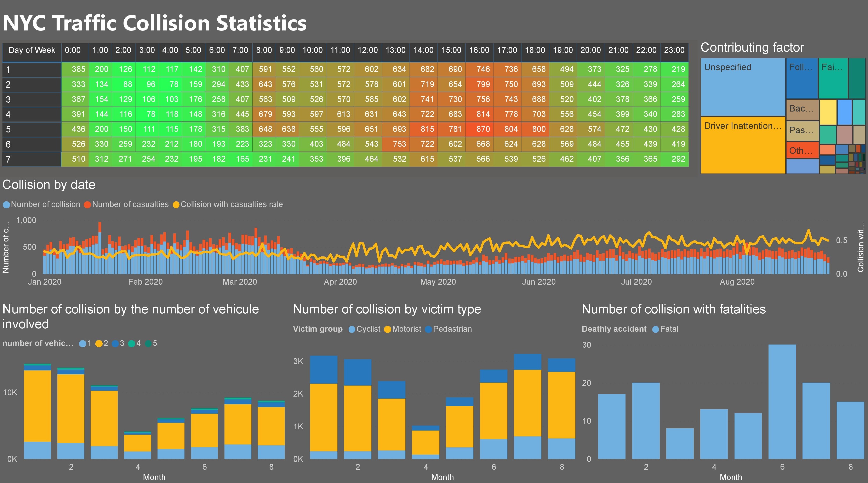Select row header for day 7

pyautogui.click(x=32, y=159)
